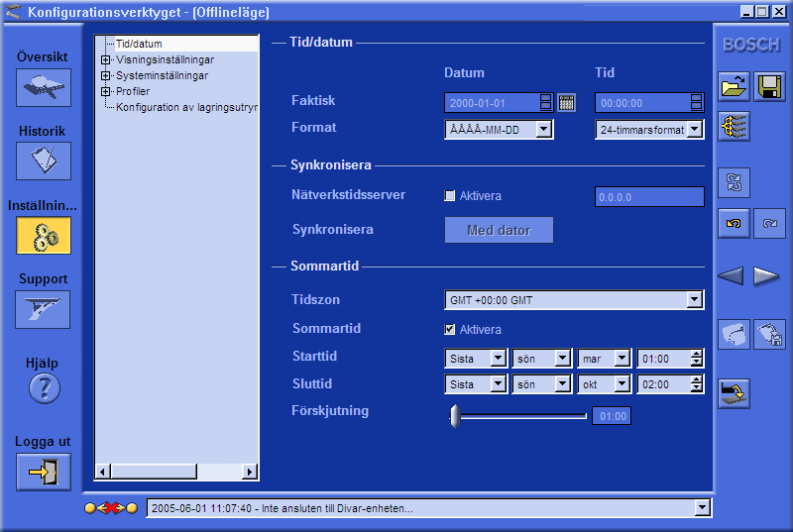Click the yellow network list icon below open folder
Viewport: 793px width, 532px height.
734,126
